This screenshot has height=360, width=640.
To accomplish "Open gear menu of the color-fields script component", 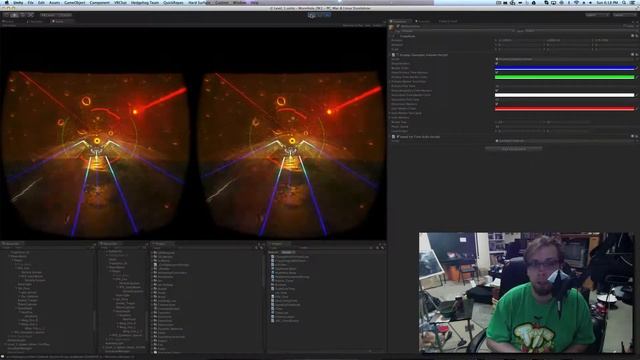I will pyautogui.click(x=636, y=55).
